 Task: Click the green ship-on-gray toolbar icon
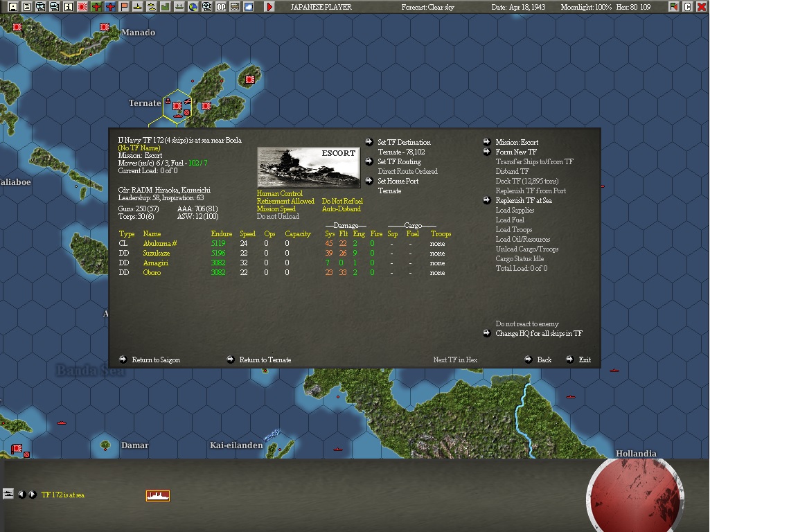(179, 7)
